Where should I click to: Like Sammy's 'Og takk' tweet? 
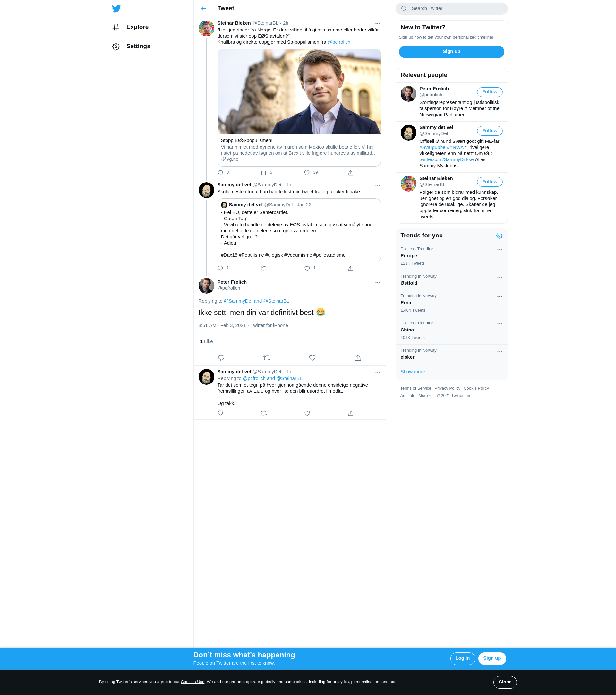click(307, 413)
